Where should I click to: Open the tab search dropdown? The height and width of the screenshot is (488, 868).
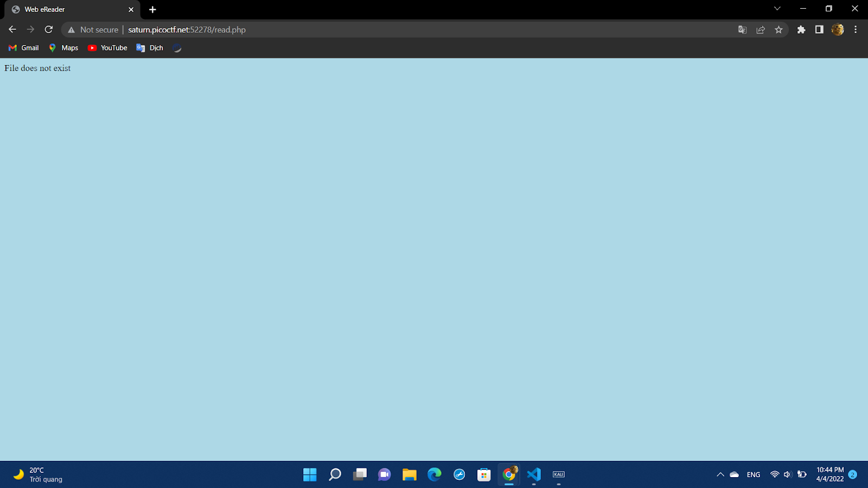click(777, 9)
